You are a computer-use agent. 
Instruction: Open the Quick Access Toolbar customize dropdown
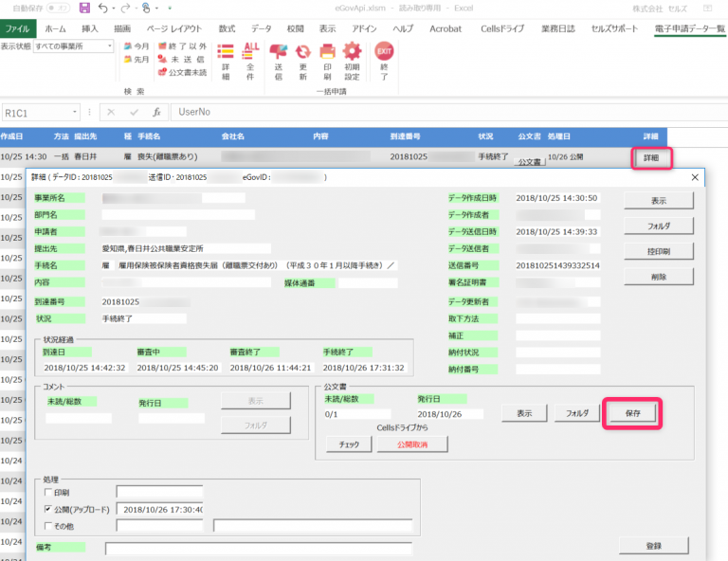coord(170,8)
